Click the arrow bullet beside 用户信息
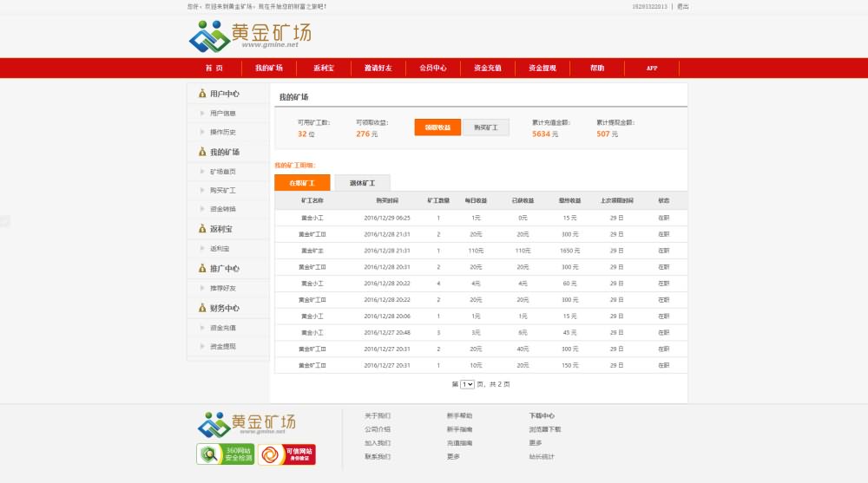Viewport: 868px width, 483px height. [x=202, y=113]
